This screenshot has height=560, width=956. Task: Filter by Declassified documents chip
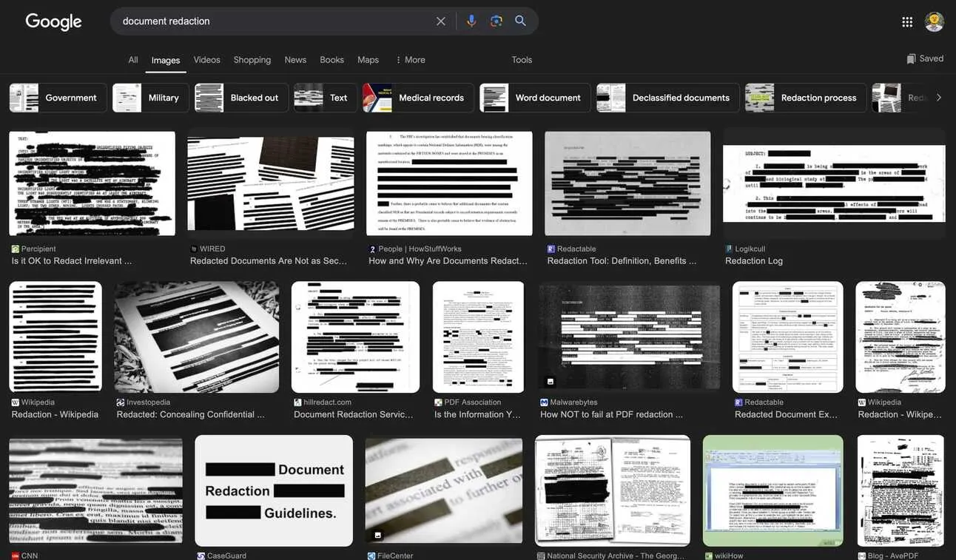coord(667,98)
